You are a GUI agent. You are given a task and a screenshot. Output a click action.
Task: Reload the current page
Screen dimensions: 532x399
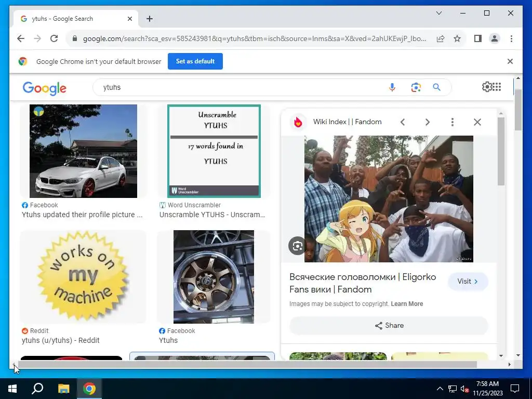pyautogui.click(x=54, y=38)
